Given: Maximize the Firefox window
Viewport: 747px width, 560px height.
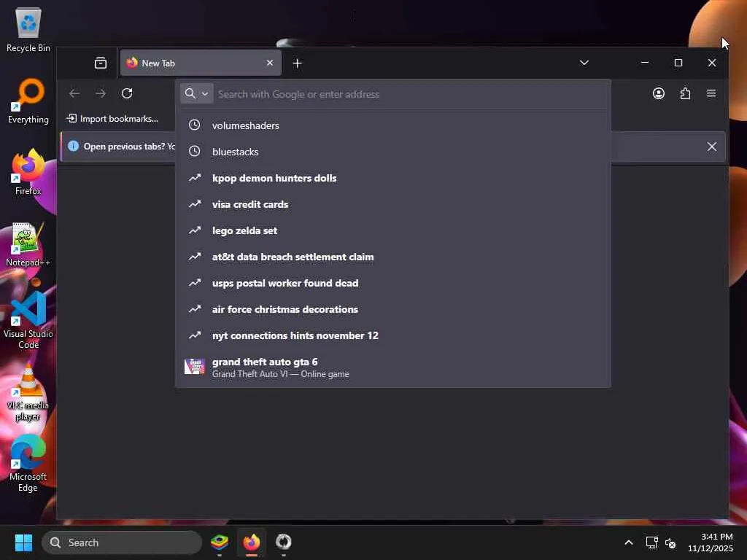Looking at the screenshot, I should pos(678,63).
